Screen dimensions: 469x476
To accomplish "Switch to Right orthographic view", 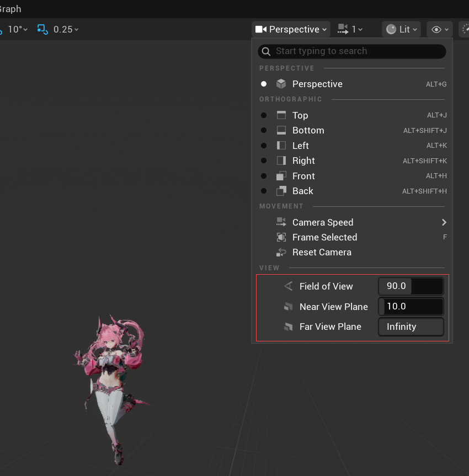I will [352, 161].
